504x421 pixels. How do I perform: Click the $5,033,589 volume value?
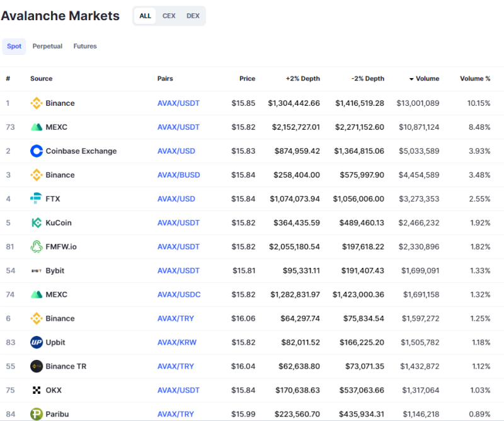[x=419, y=151]
